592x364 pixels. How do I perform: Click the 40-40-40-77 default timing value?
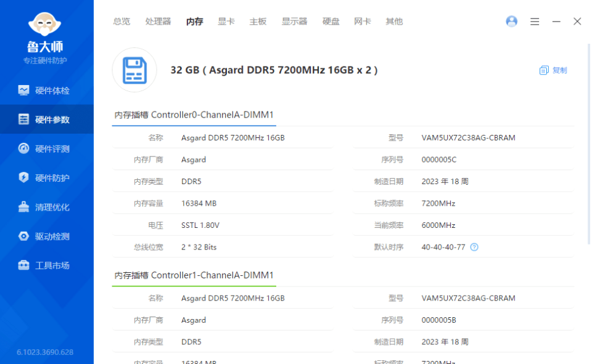point(443,247)
